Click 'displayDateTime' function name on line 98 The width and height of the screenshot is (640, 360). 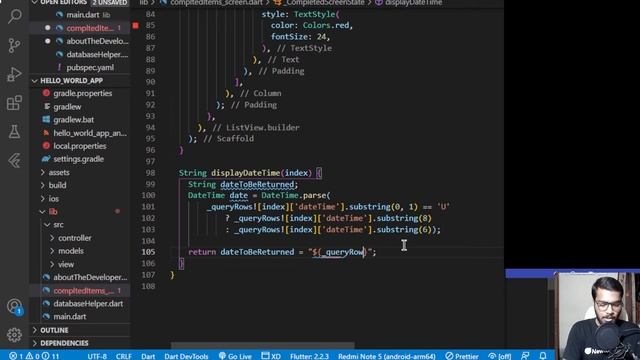(x=245, y=173)
